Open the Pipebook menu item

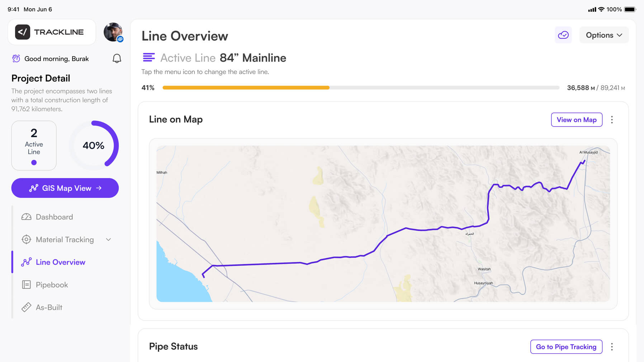coord(52,285)
